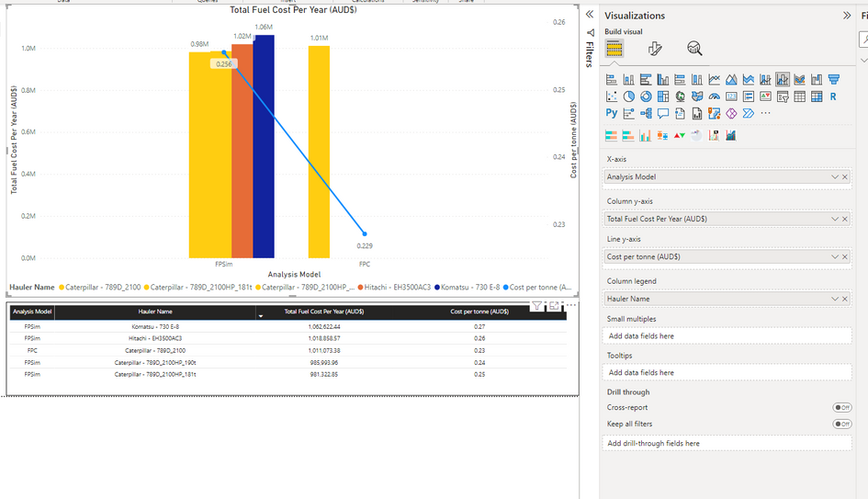Viewport: 868px width, 499px height.
Task: Click Add drill-through fields here well
Action: (x=727, y=444)
